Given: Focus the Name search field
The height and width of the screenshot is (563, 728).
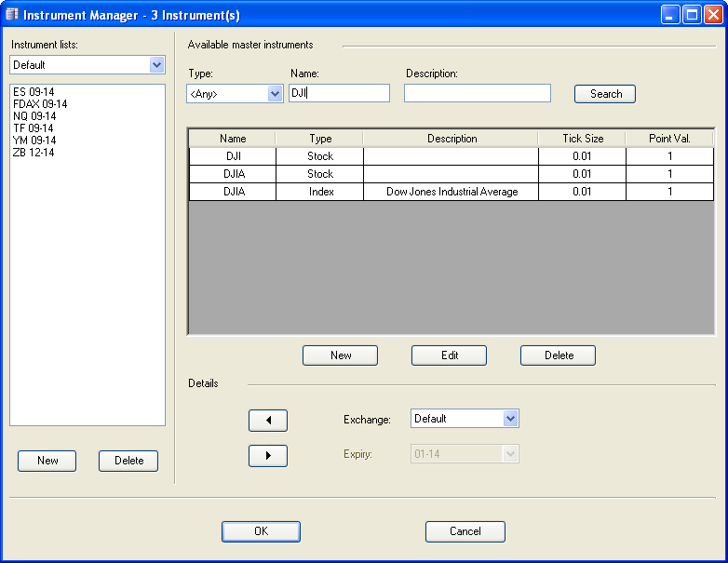Looking at the screenshot, I should click(x=339, y=93).
